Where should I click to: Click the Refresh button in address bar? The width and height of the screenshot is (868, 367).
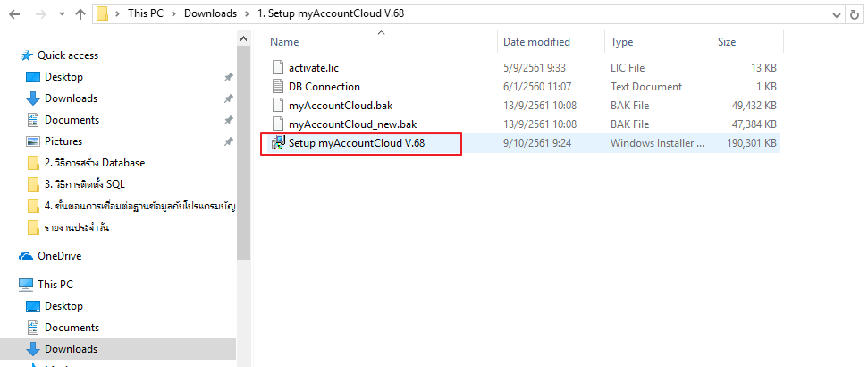(855, 15)
